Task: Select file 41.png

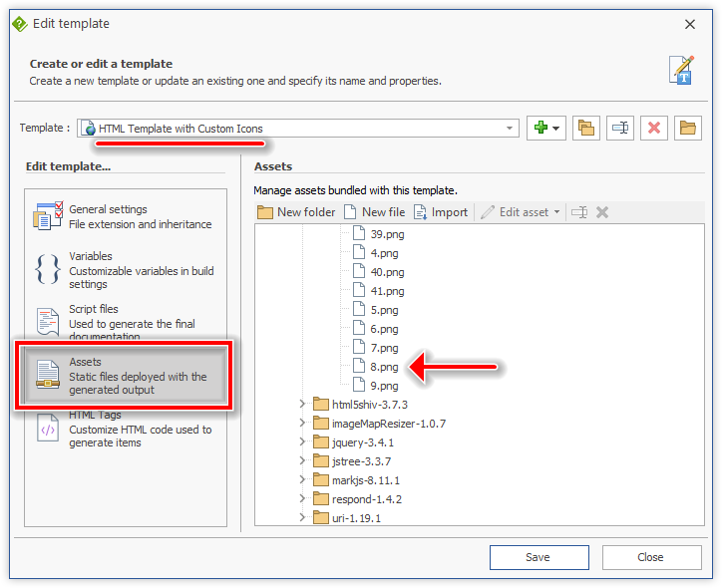Action: pyautogui.click(x=387, y=291)
